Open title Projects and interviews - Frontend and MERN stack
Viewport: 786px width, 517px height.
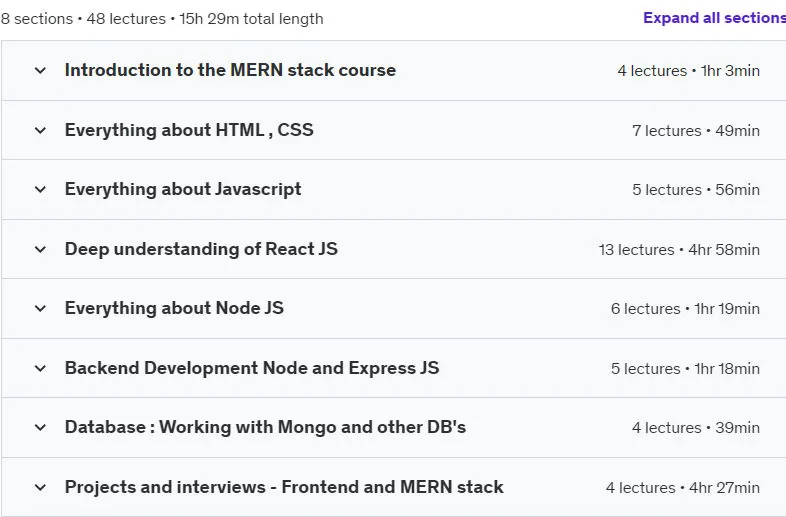[284, 487]
